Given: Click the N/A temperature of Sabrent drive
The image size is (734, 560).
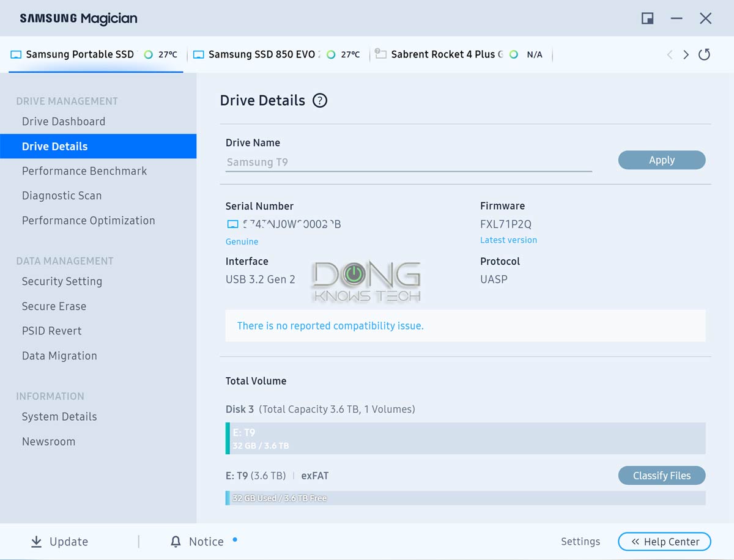Looking at the screenshot, I should pos(535,54).
